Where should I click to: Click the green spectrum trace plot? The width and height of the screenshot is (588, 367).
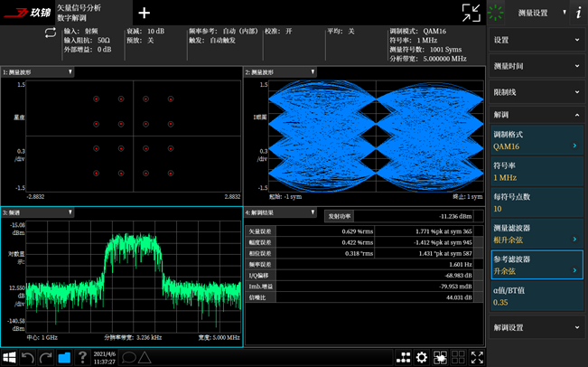tap(133, 277)
